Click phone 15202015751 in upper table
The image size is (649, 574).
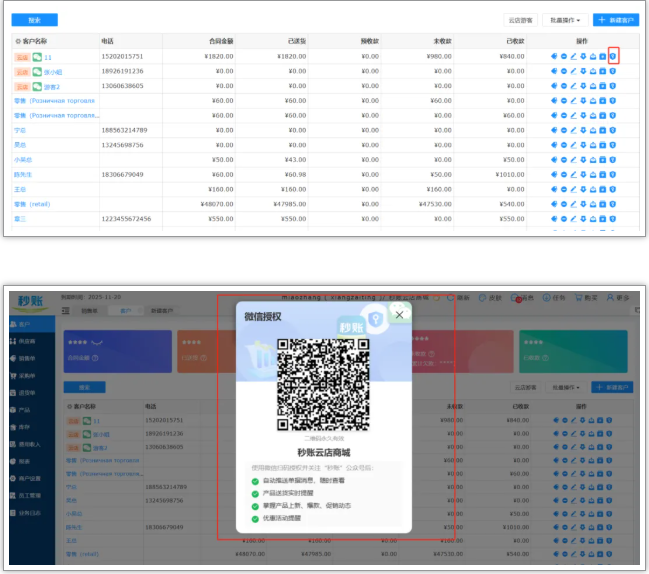click(122, 56)
